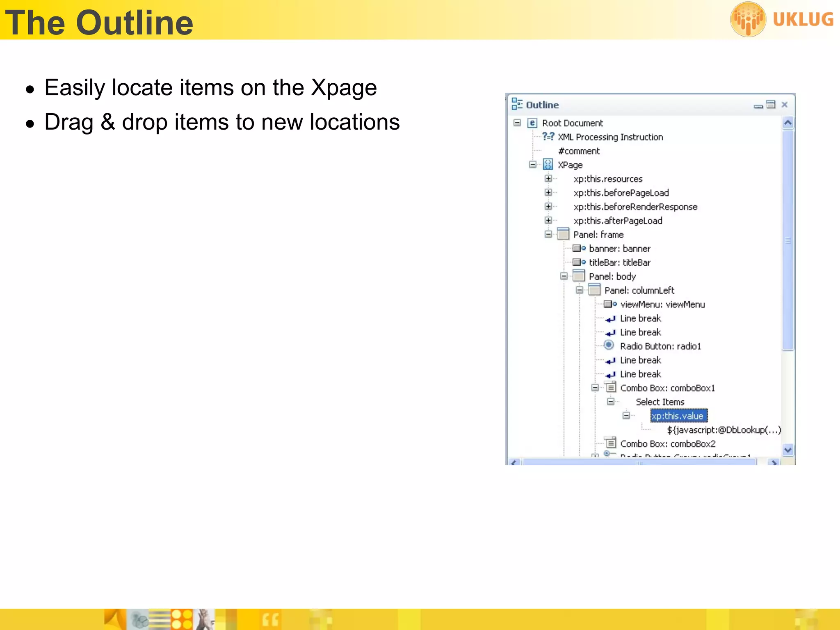Expand xp:this.afterPageLoad
This screenshot has width=840, height=630.
(x=548, y=220)
